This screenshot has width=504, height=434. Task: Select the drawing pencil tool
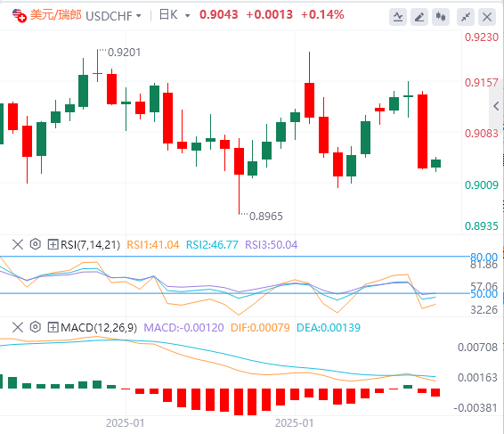[419, 17]
